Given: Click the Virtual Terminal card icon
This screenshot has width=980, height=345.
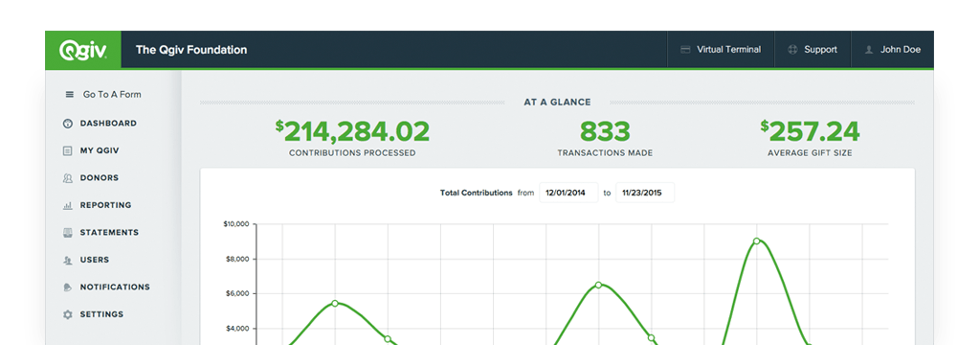Looking at the screenshot, I should (x=685, y=50).
